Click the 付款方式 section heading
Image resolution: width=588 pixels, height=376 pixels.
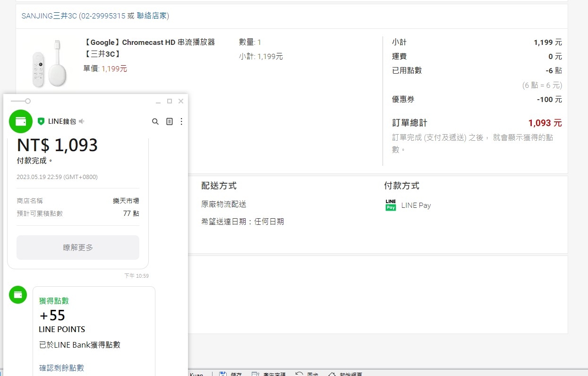(401, 186)
